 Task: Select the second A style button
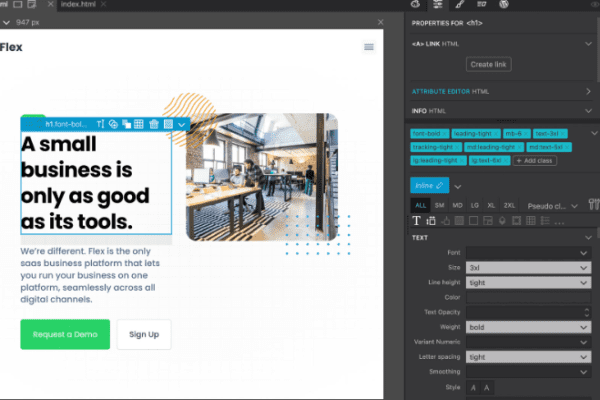[x=487, y=388]
